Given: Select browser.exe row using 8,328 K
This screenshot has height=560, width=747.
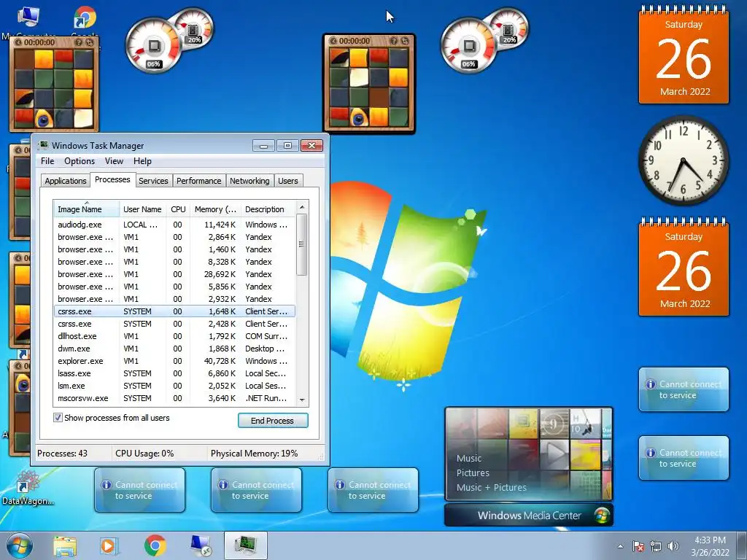Looking at the screenshot, I should [174, 262].
